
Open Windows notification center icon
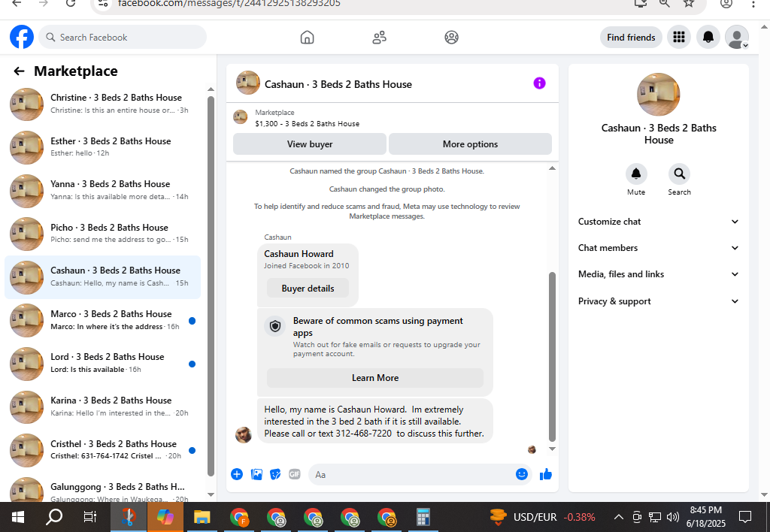tap(745, 517)
